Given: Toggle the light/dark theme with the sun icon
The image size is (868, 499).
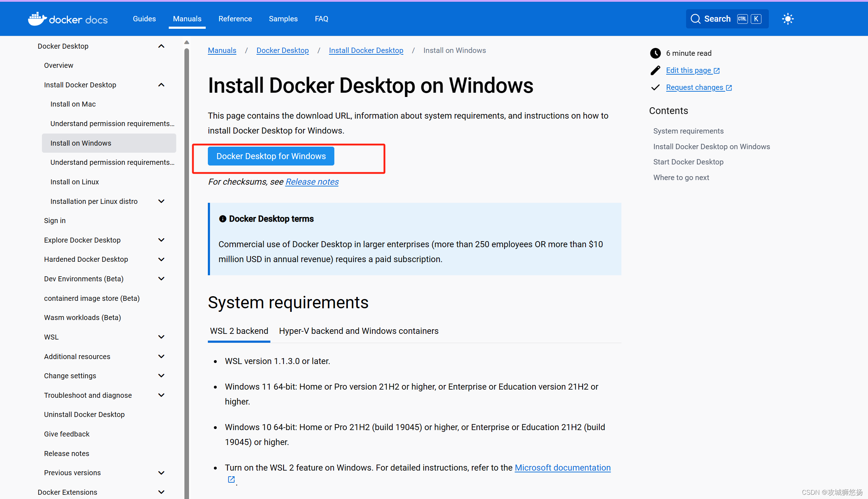Looking at the screenshot, I should 788,18.
